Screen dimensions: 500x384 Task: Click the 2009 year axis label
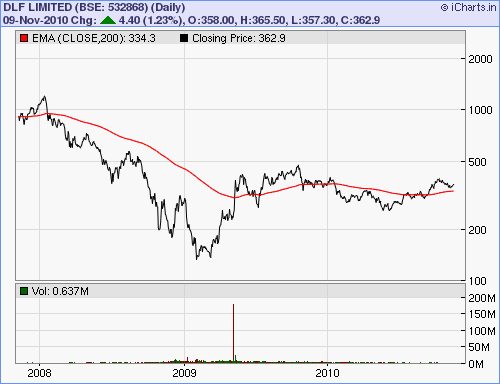click(184, 373)
